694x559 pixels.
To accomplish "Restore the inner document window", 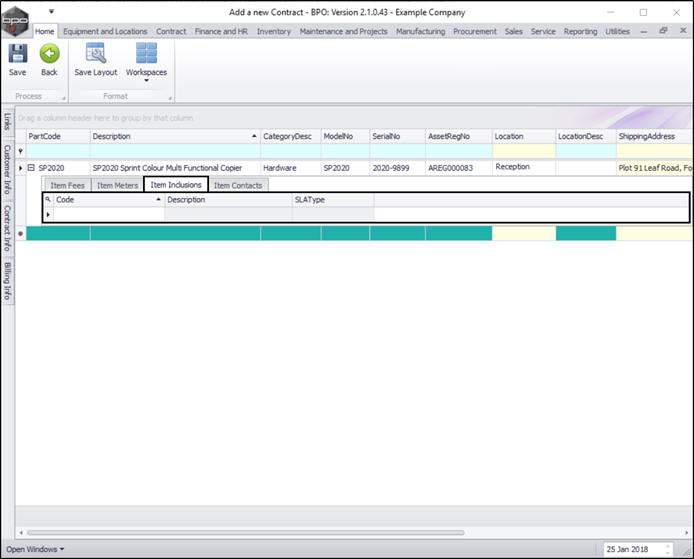I will coord(663,30).
